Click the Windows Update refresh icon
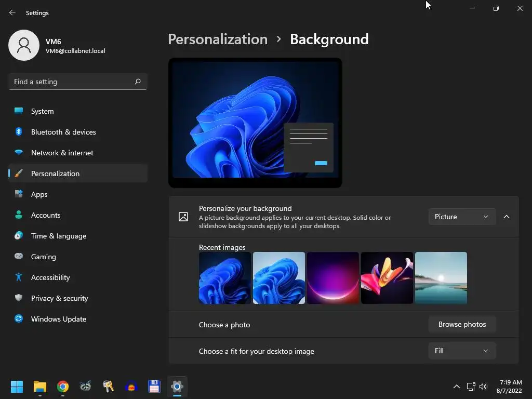 (x=19, y=318)
